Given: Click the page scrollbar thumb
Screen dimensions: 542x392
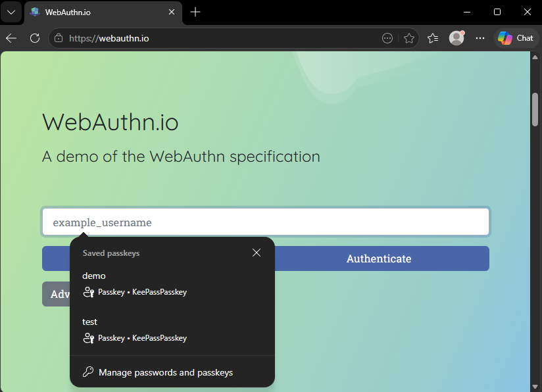Looking at the screenshot, I should click(535, 110).
